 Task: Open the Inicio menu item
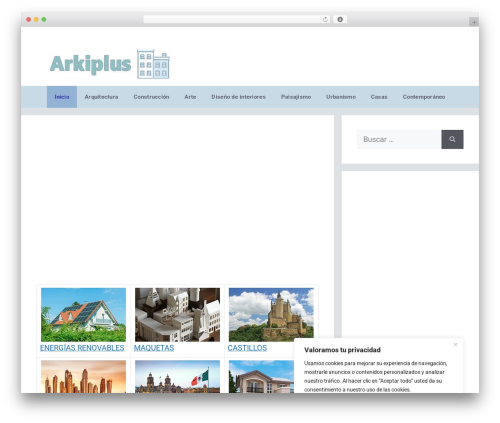62,97
